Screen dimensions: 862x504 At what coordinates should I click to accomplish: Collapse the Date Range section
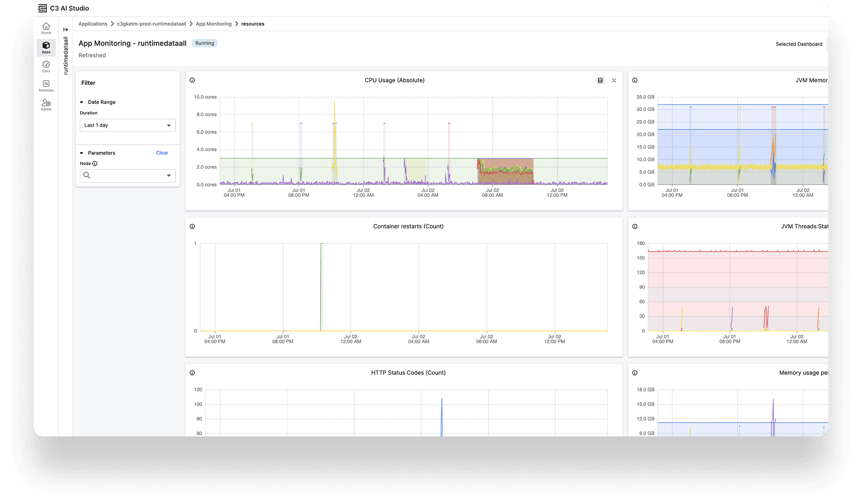click(82, 102)
